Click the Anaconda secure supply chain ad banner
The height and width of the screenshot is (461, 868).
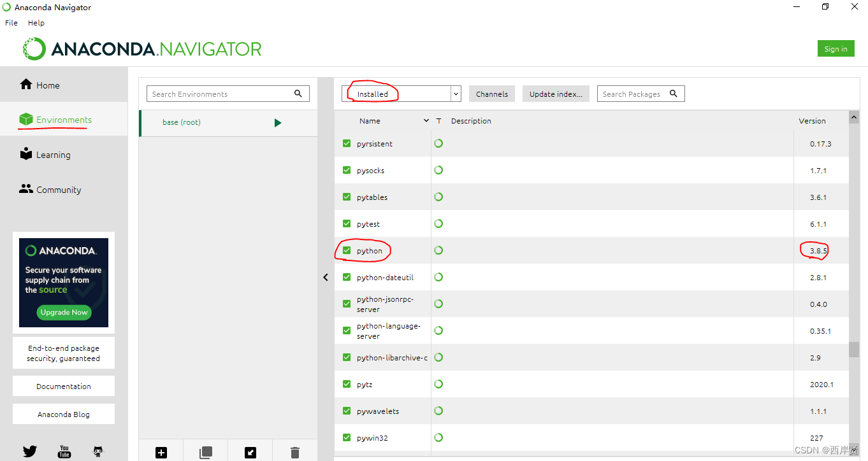[64, 283]
